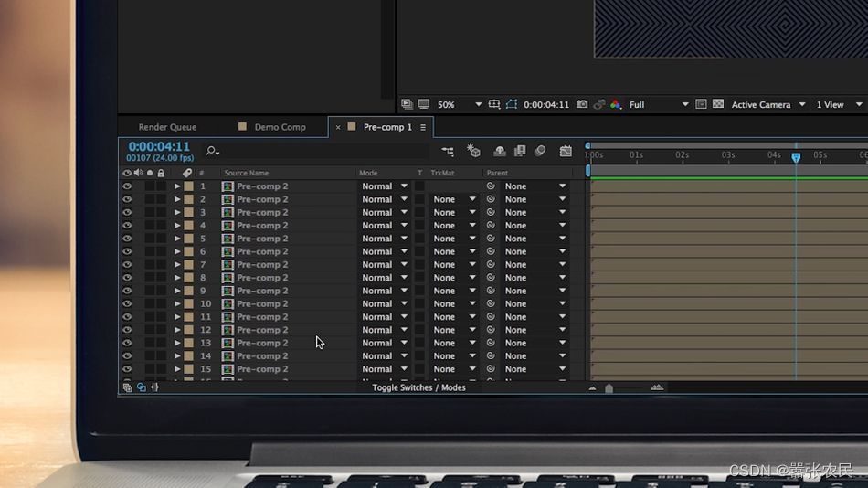The width and height of the screenshot is (868, 488).
Task: Open TrkMat dropdown for layer 11
Action: pyautogui.click(x=454, y=317)
